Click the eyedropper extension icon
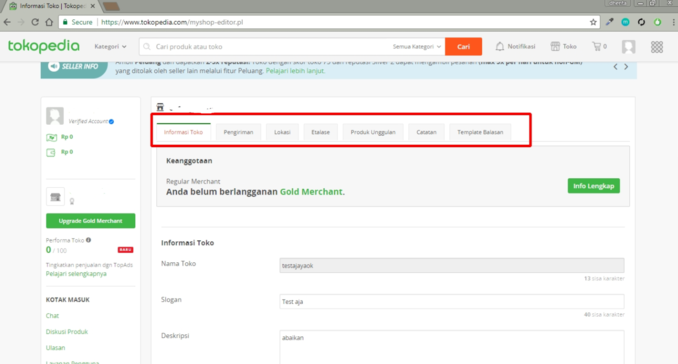678x364 pixels. [610, 22]
